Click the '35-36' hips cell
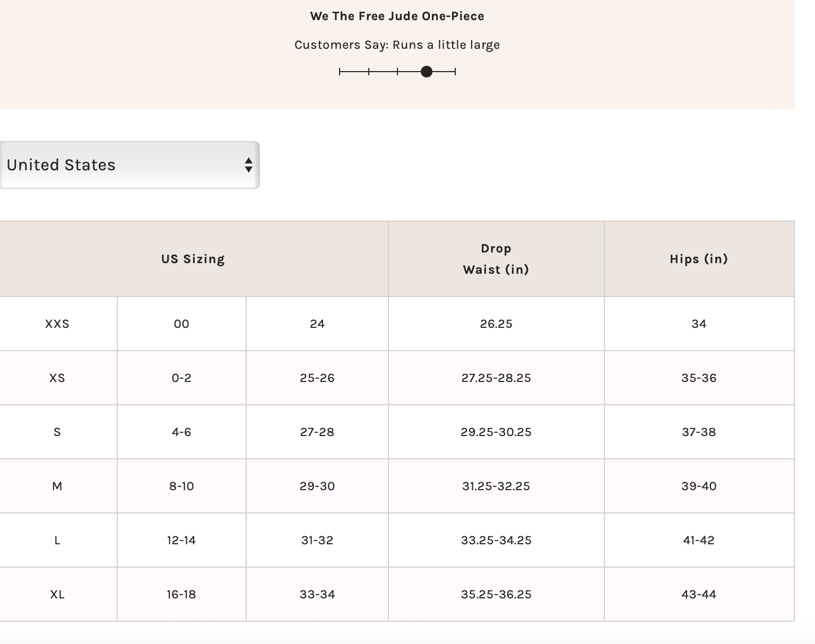Viewport: 815px width, 644px height. (699, 378)
